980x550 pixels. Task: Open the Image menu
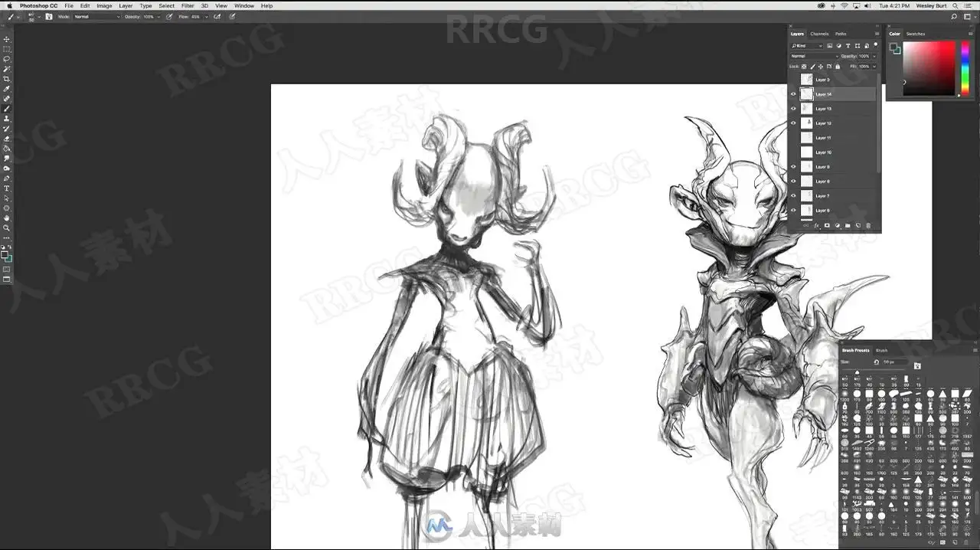click(x=104, y=5)
